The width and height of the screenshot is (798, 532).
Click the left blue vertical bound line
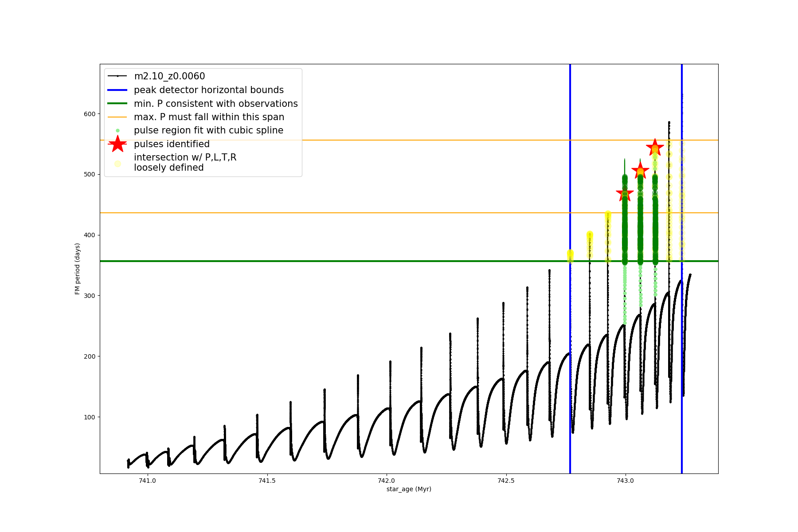point(570,355)
